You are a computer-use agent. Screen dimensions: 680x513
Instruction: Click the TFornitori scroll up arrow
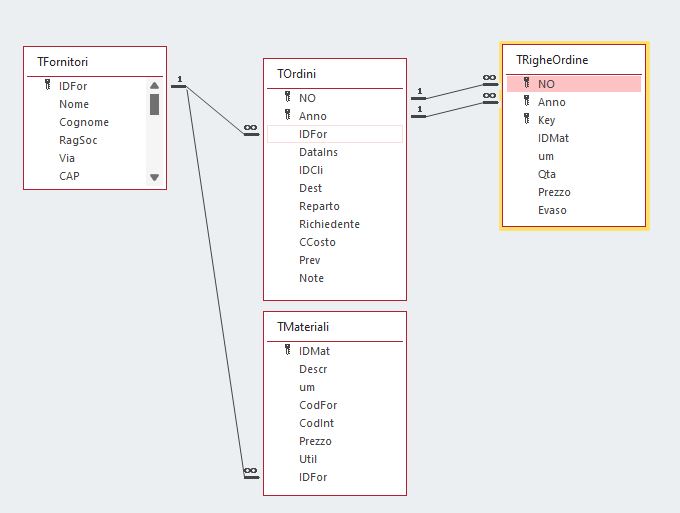[154, 85]
